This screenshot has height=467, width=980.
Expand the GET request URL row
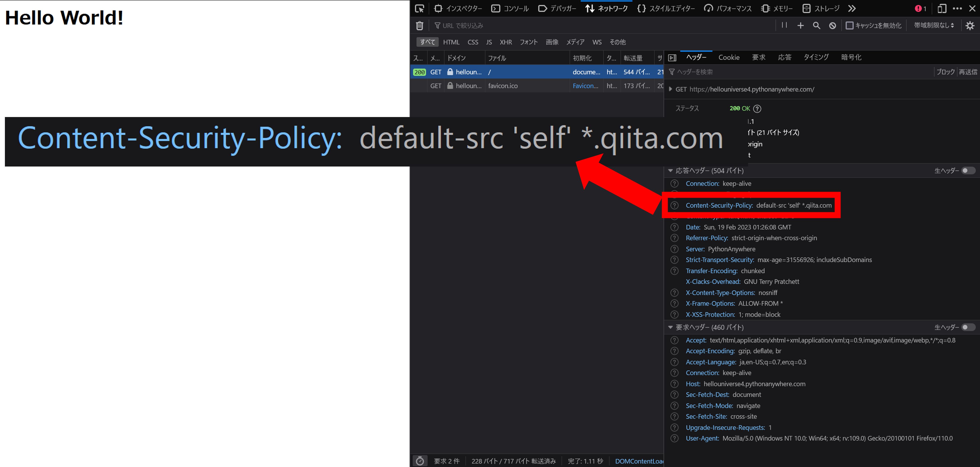pyautogui.click(x=670, y=89)
